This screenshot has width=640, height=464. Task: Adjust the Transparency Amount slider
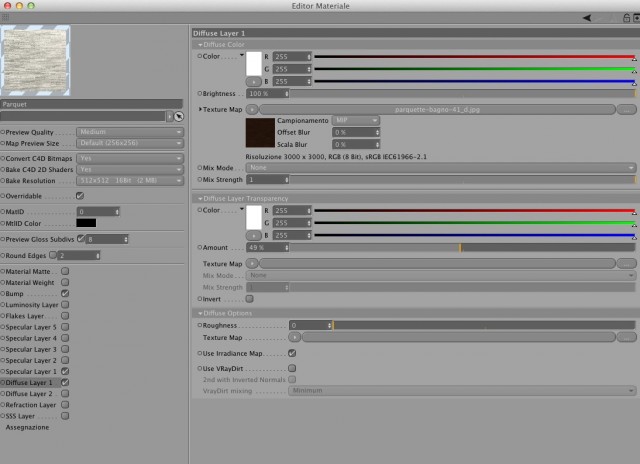(462, 247)
